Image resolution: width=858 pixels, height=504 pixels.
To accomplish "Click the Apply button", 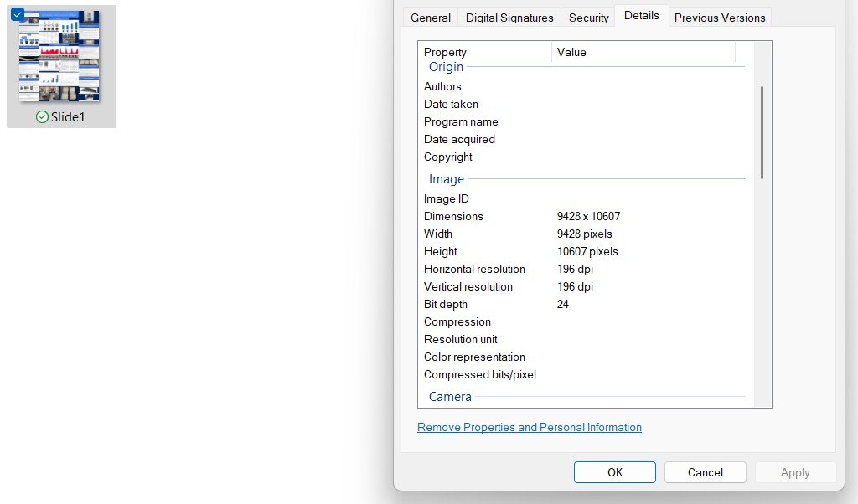I will 794,471.
